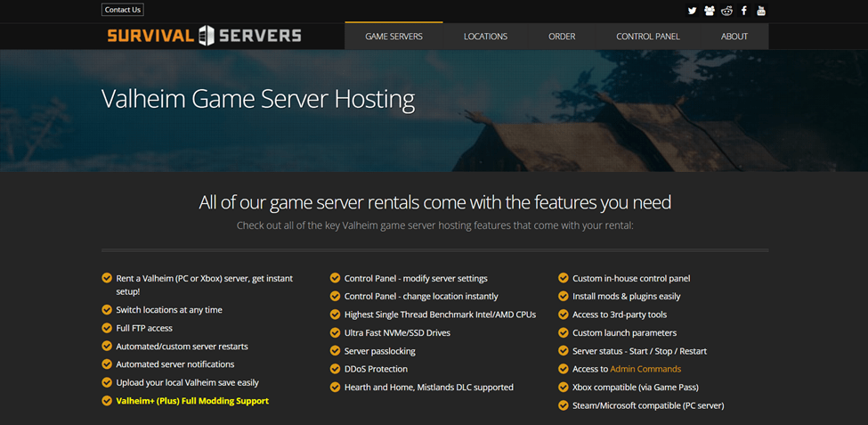Click checkmark next to Xbox compatible
868x425 pixels.
pos(564,388)
